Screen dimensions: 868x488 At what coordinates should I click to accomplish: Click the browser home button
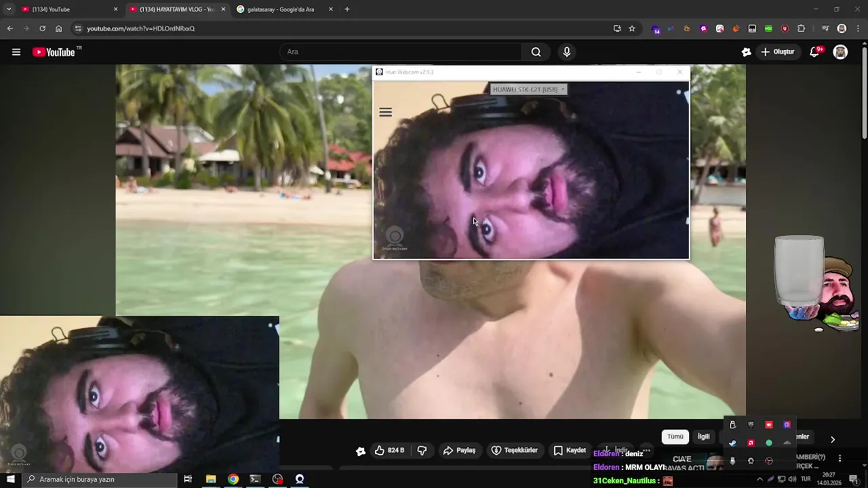pyautogui.click(x=58, y=28)
